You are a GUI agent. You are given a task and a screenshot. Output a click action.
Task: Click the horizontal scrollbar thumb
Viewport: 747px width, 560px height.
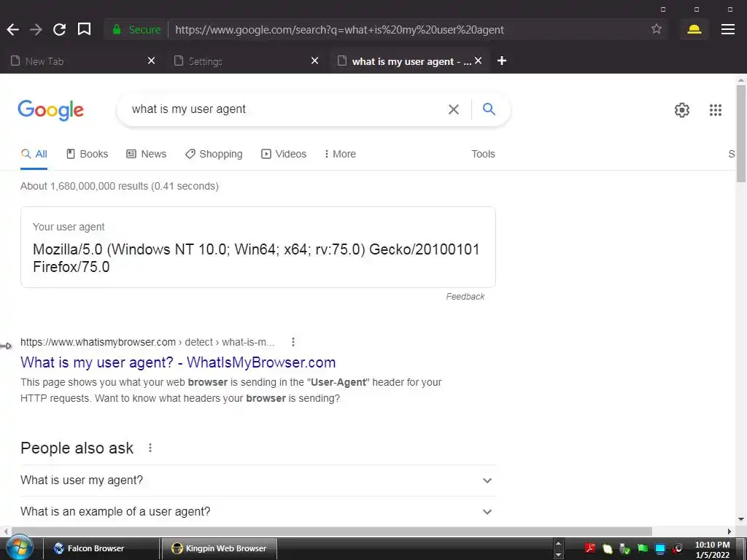[x=332, y=531]
